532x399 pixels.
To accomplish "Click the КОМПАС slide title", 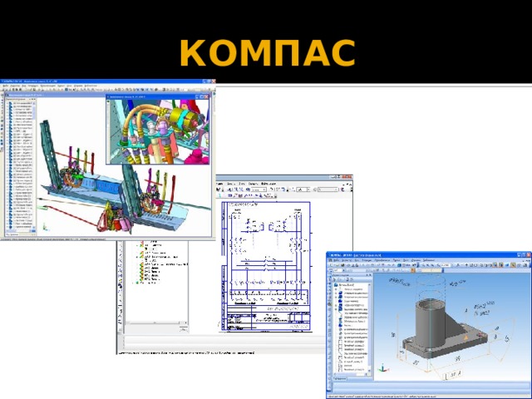I will pyautogui.click(x=268, y=53).
